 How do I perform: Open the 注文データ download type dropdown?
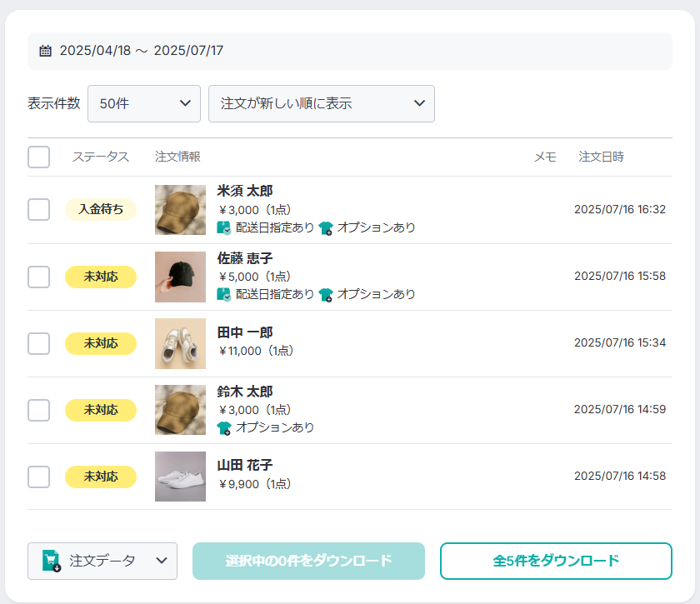click(x=102, y=561)
